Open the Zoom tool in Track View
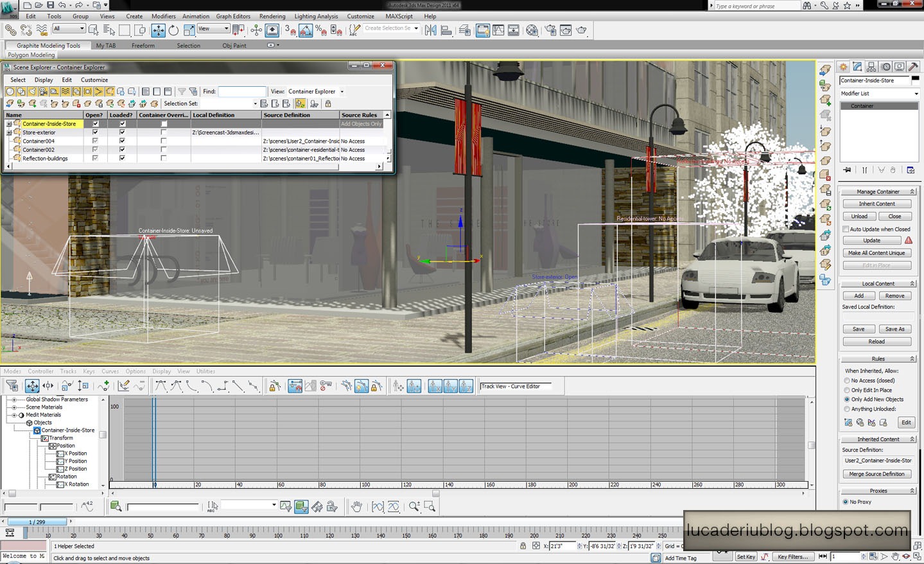Screen dimensions: 924x564 tap(414, 506)
